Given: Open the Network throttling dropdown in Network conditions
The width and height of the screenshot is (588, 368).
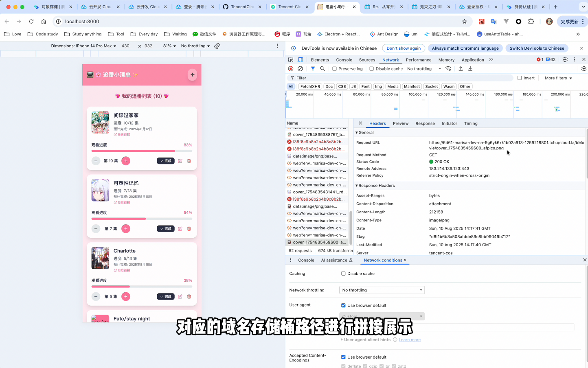Looking at the screenshot, I should click(x=381, y=290).
